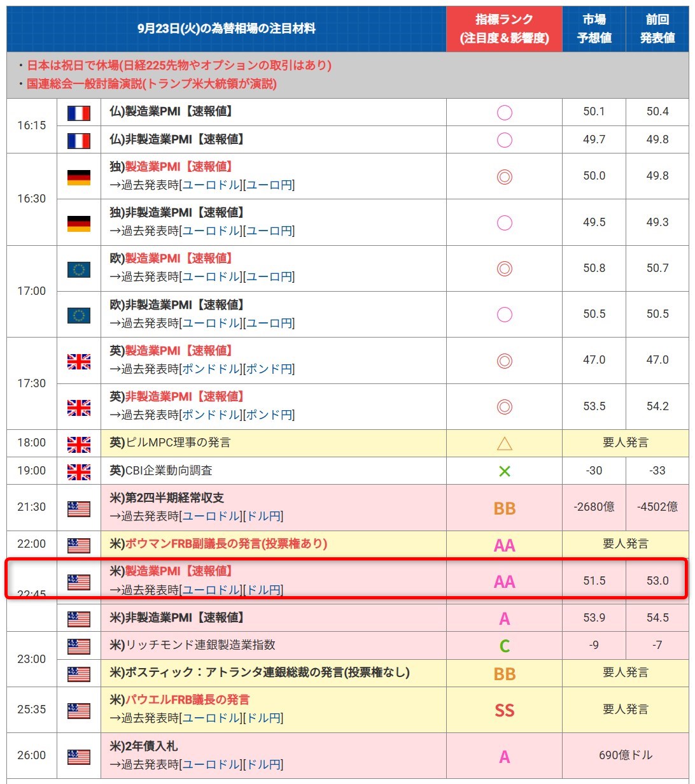Select the 前回発表値 column header
The width and height of the screenshot is (695, 784).
pos(657,29)
